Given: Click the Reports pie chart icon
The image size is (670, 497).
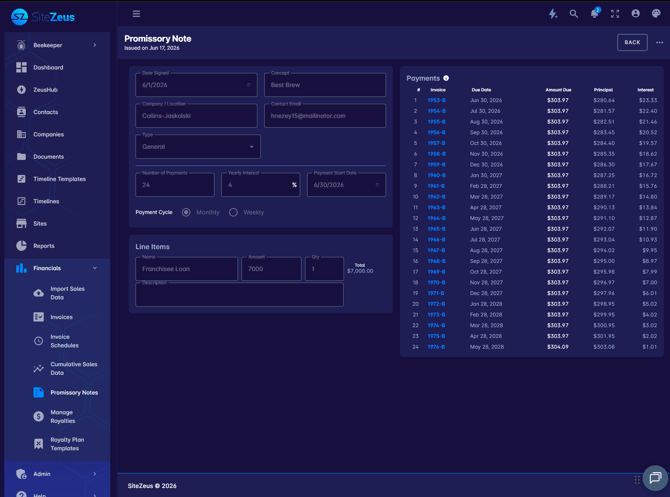Looking at the screenshot, I should [21, 246].
